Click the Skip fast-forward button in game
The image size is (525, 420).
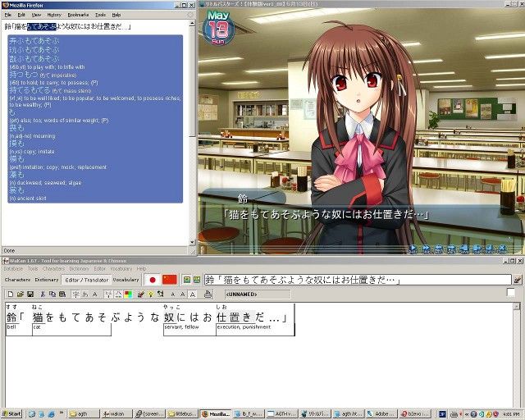427,249
